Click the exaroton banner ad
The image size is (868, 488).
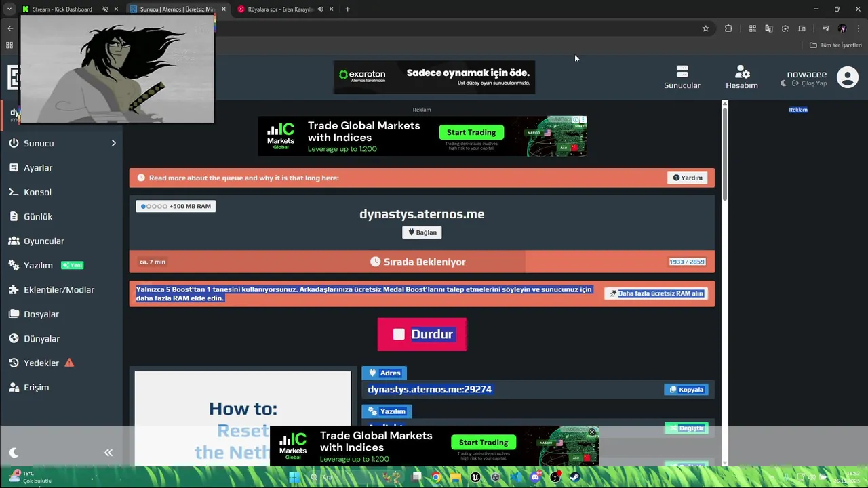coord(434,77)
